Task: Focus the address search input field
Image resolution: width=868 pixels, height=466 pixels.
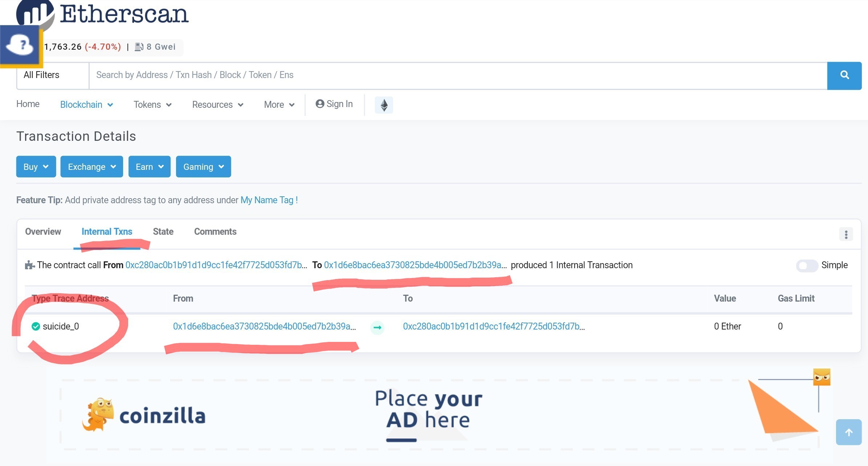Action: click(458, 75)
